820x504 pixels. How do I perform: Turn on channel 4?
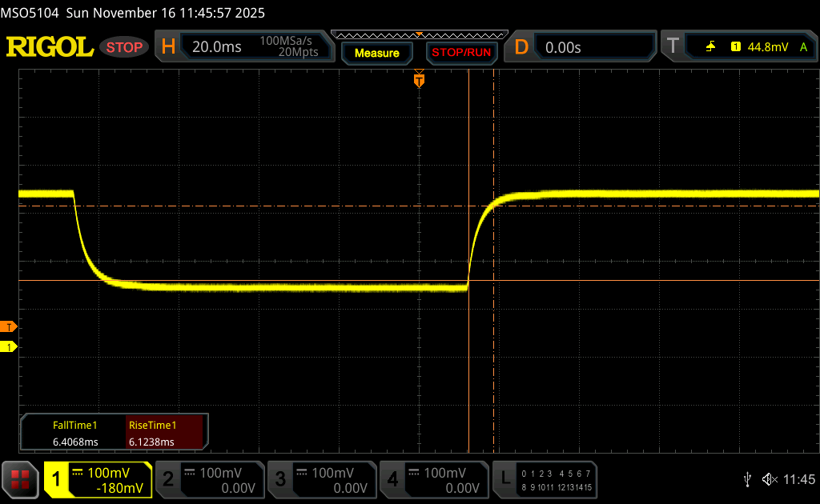(x=433, y=479)
